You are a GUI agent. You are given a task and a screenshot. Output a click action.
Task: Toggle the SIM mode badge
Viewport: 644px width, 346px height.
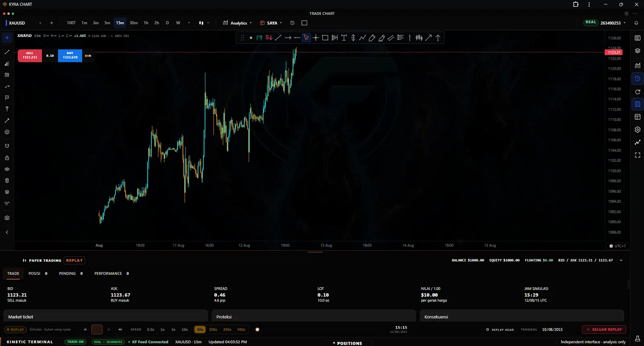click(88, 56)
